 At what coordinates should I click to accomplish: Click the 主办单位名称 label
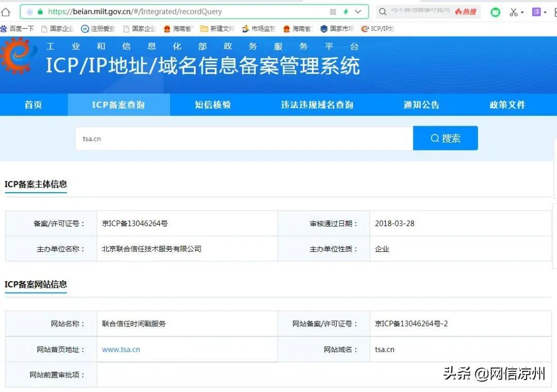[x=61, y=249]
